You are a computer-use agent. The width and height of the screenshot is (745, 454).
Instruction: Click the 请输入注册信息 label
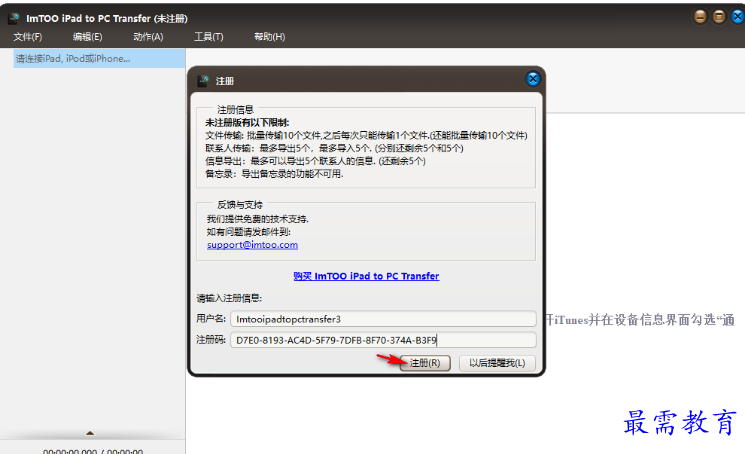229,298
